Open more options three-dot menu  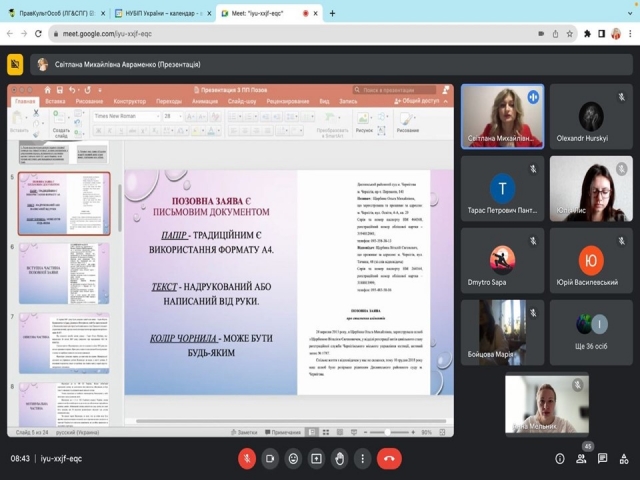point(362,458)
